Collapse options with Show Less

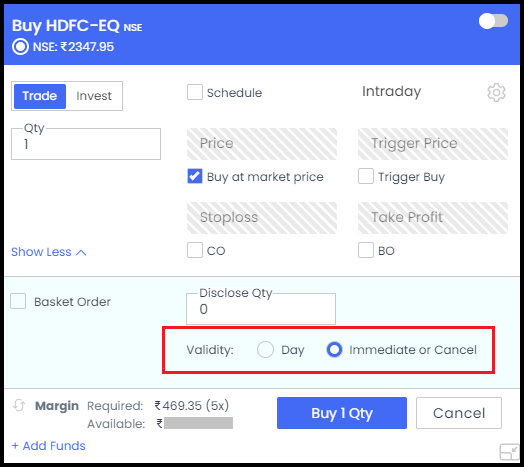49,252
